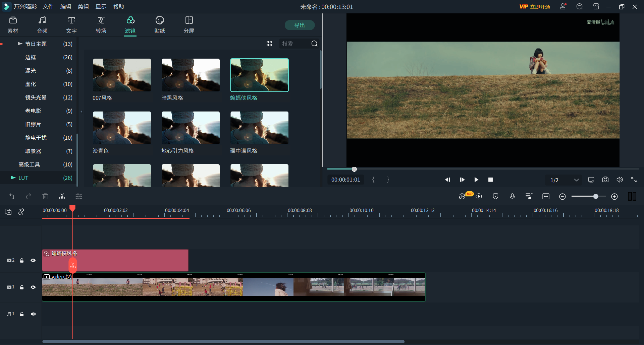644x345 pixels.
Task: Select the 地心引力风格 filter thumbnail
Action: click(x=191, y=128)
